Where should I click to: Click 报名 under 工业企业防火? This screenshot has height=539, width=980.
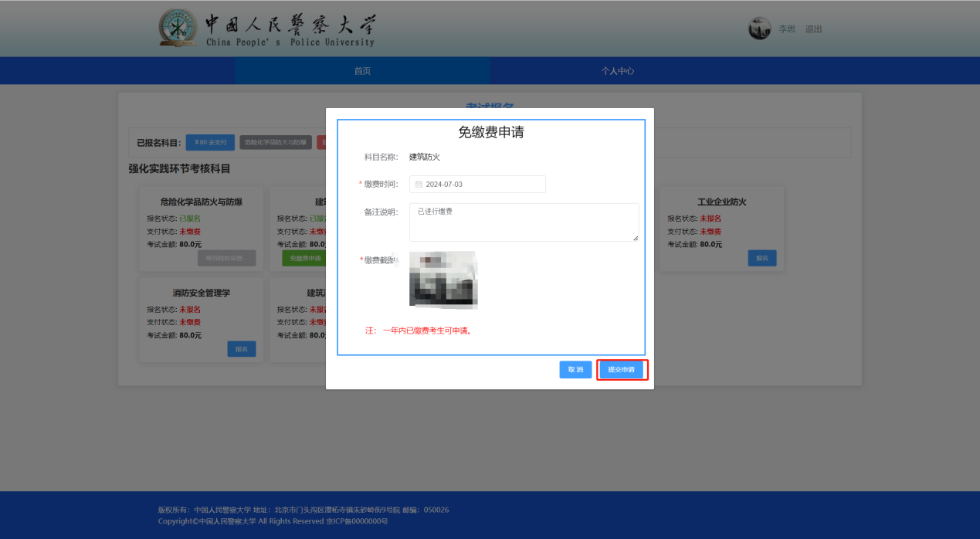pyautogui.click(x=761, y=258)
